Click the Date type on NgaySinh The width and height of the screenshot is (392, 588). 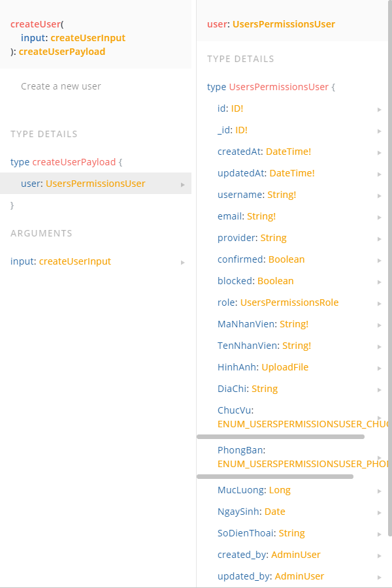(274, 511)
